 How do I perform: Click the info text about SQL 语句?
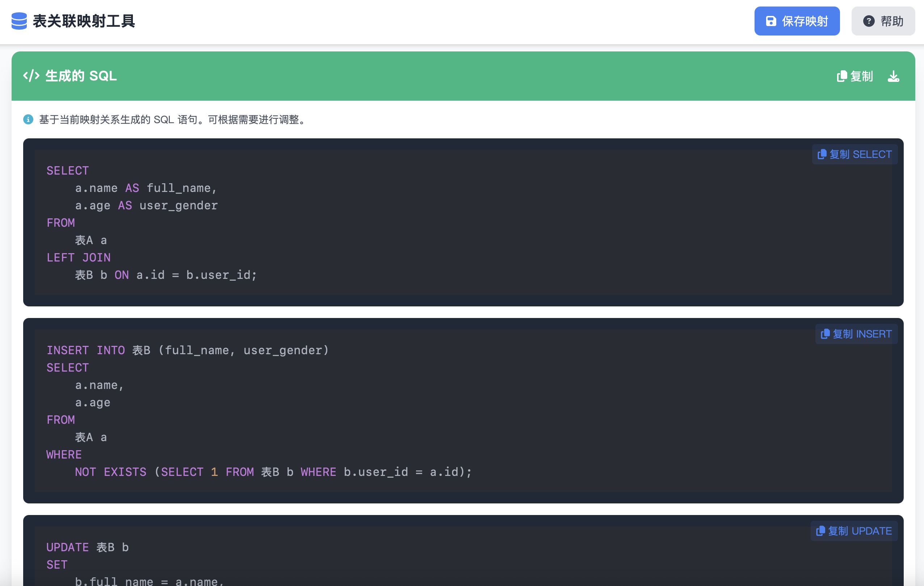pyautogui.click(x=173, y=120)
